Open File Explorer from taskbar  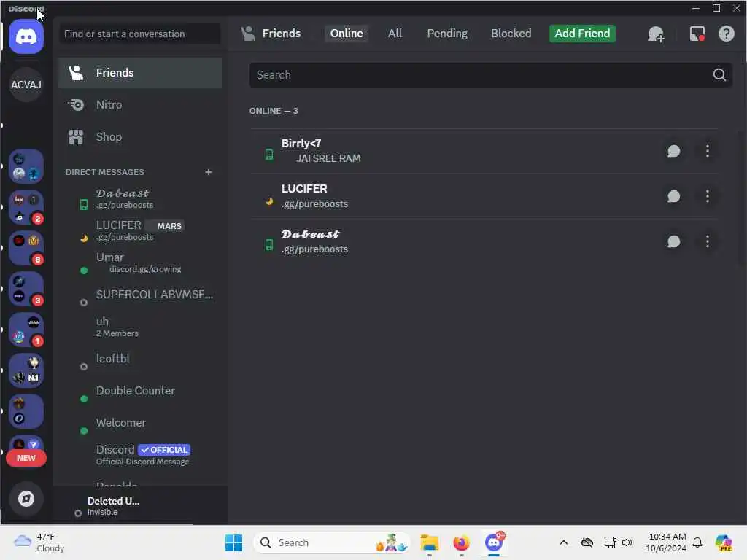tap(429, 542)
